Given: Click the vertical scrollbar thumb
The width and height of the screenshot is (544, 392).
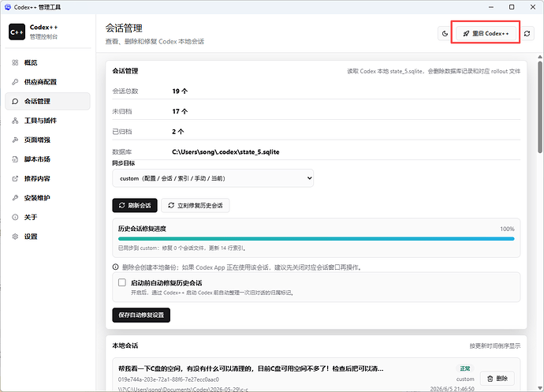Looking at the screenshot, I should click(x=540, y=107).
